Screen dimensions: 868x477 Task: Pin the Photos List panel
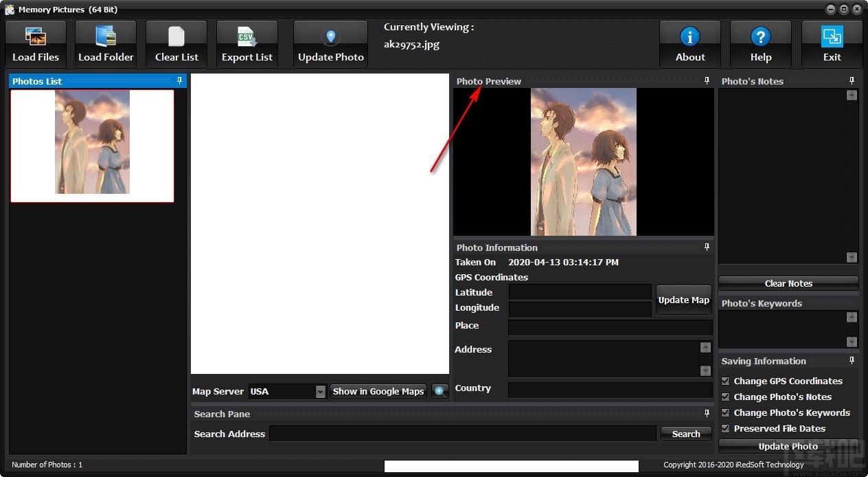180,81
